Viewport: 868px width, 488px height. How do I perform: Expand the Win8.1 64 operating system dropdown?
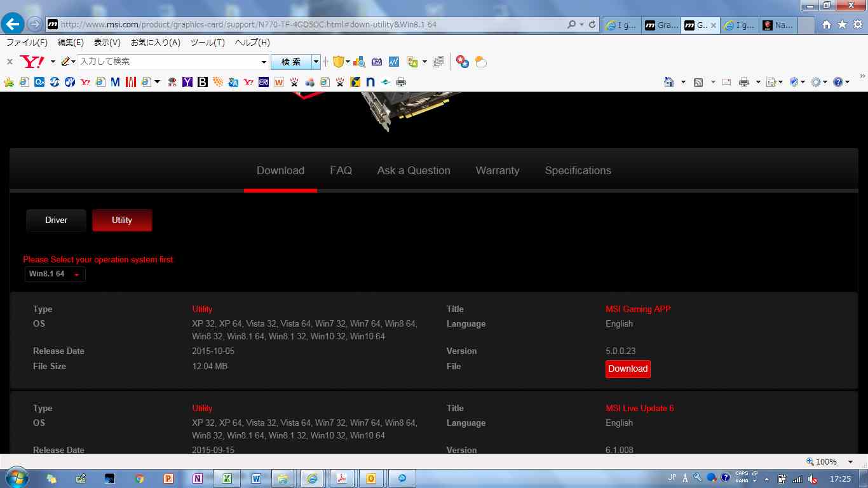(55, 274)
